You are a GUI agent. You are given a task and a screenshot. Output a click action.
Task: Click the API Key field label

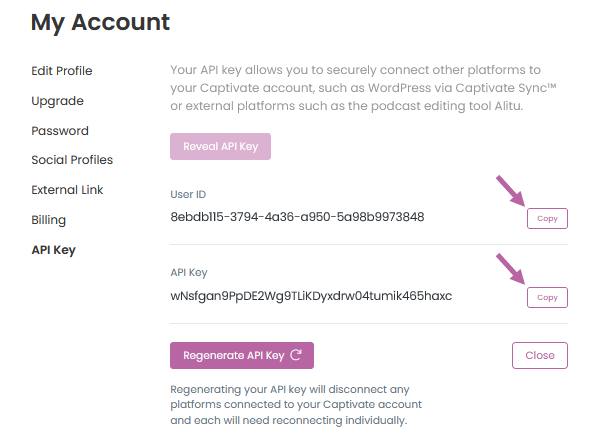point(189,272)
